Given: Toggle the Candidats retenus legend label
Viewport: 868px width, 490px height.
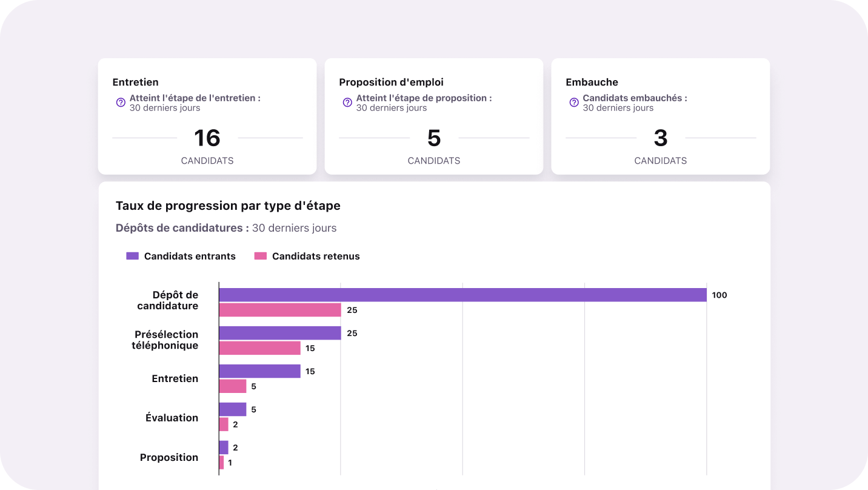Looking at the screenshot, I should pyautogui.click(x=316, y=256).
